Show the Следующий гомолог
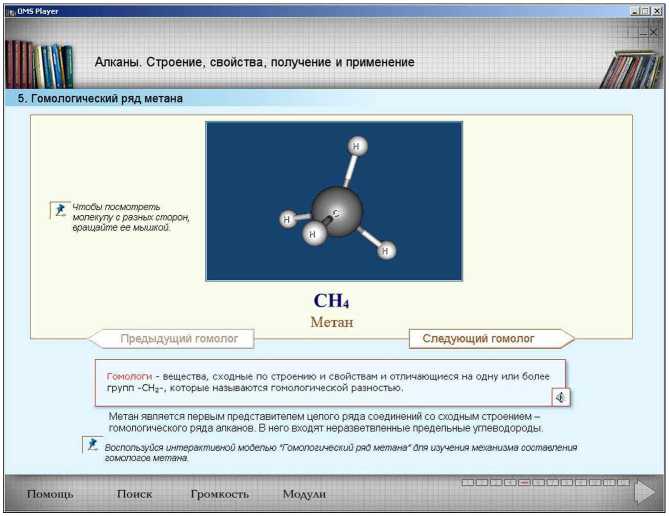The image size is (669, 516). point(491,338)
